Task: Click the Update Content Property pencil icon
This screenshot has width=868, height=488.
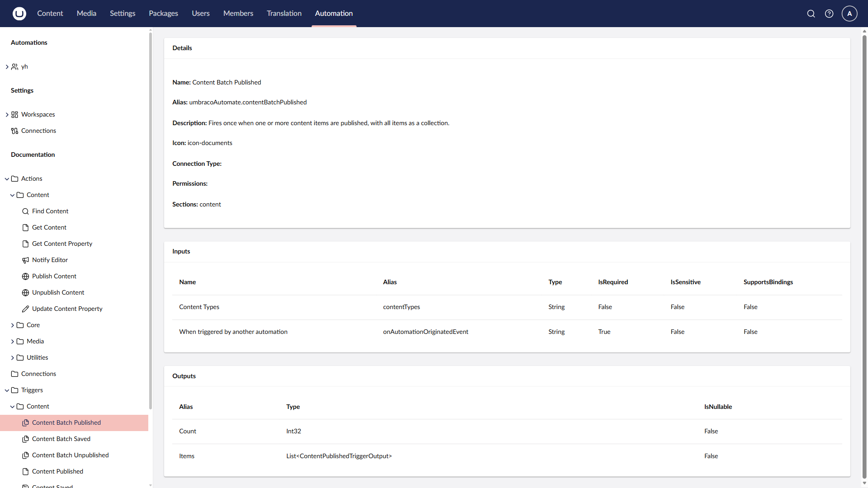Action: pyautogui.click(x=26, y=309)
